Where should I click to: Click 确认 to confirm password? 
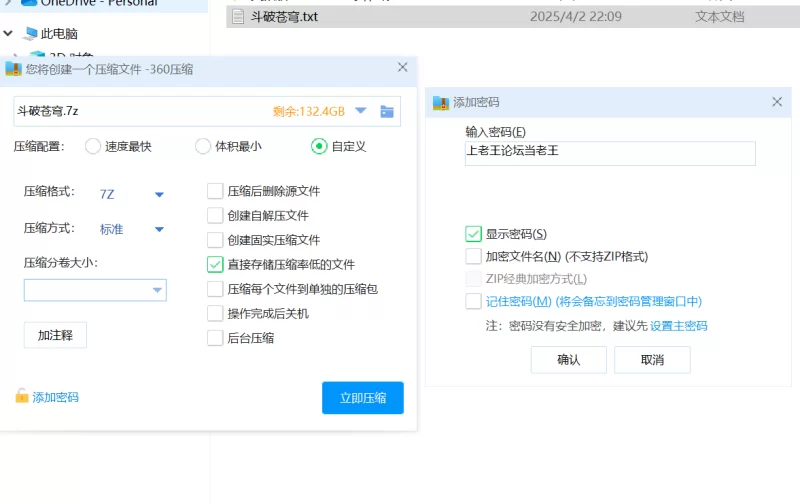(x=568, y=360)
